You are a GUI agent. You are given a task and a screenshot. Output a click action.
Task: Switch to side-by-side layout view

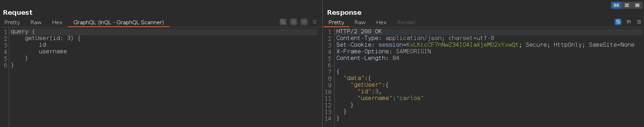pos(616,5)
